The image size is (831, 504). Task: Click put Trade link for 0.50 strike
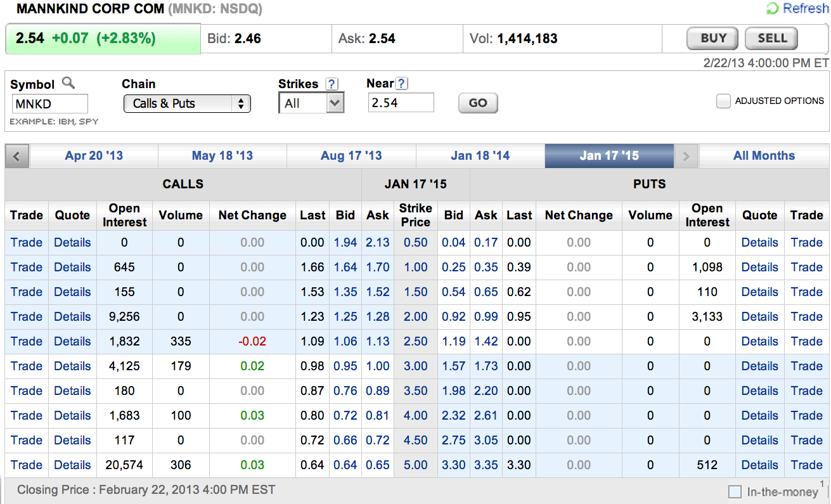point(806,242)
